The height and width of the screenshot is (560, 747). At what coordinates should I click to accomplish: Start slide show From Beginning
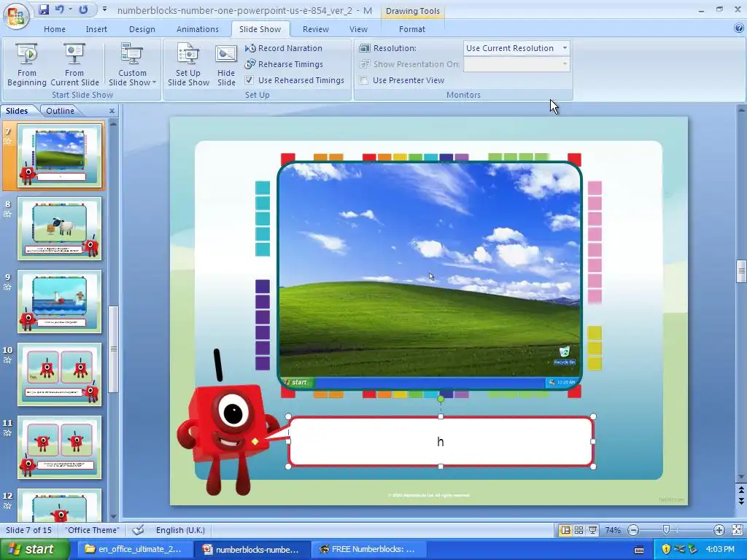click(x=27, y=65)
